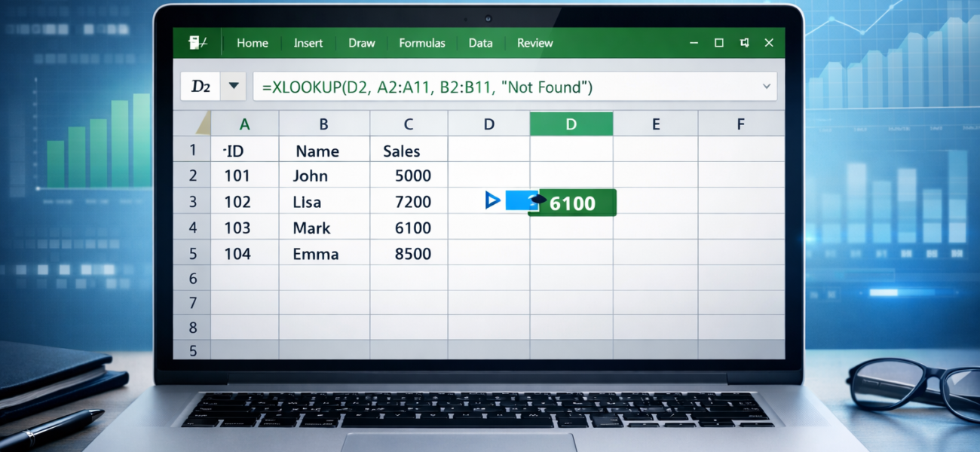The image size is (980, 452).
Task: Click the Excel app icon in title bar
Action: click(198, 43)
